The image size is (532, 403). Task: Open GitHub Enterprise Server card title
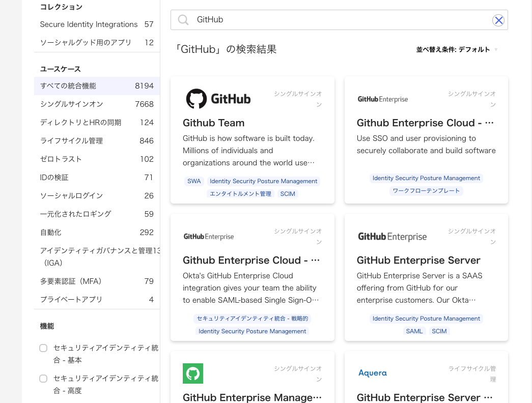(418, 260)
